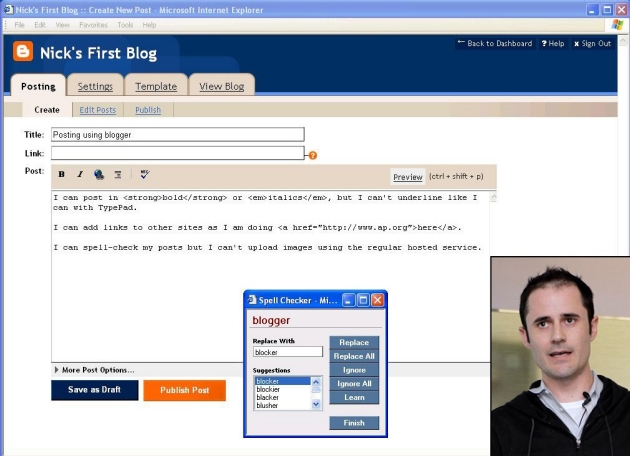
Task: Open the Tools menu
Action: (125, 25)
